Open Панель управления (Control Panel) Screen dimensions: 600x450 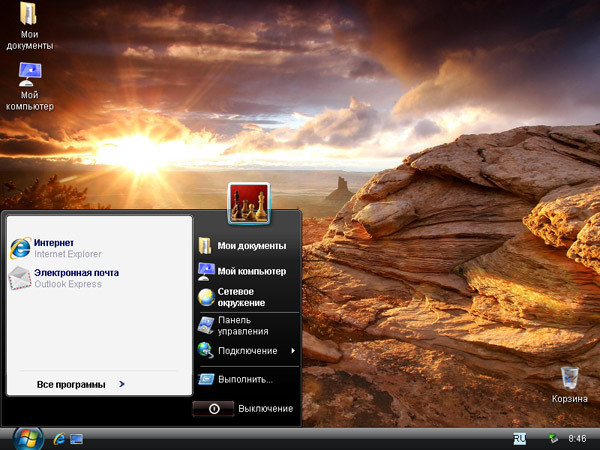[241, 325]
